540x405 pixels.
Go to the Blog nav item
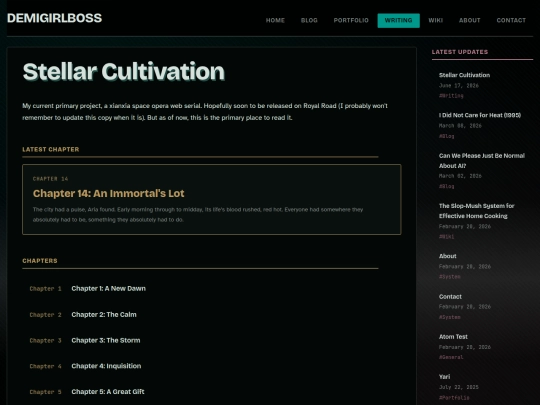point(309,20)
